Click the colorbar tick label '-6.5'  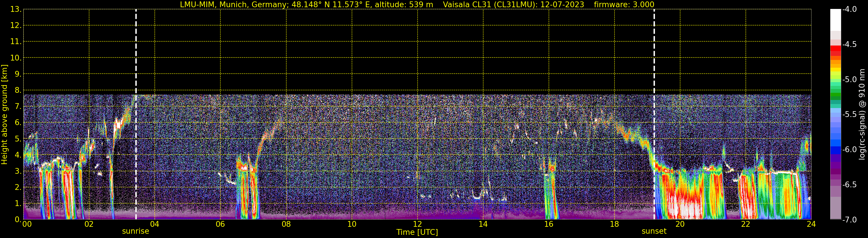tap(849, 185)
